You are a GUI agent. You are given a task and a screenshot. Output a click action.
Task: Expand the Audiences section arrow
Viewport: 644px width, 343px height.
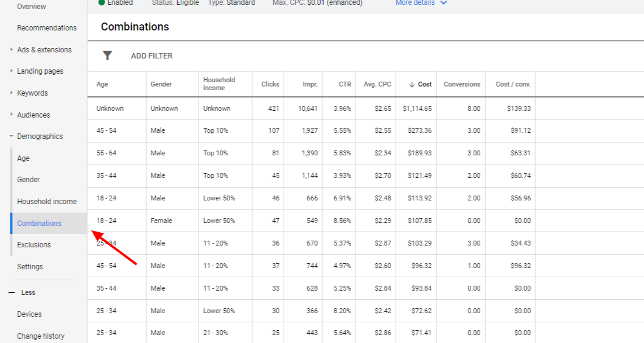click(12, 115)
